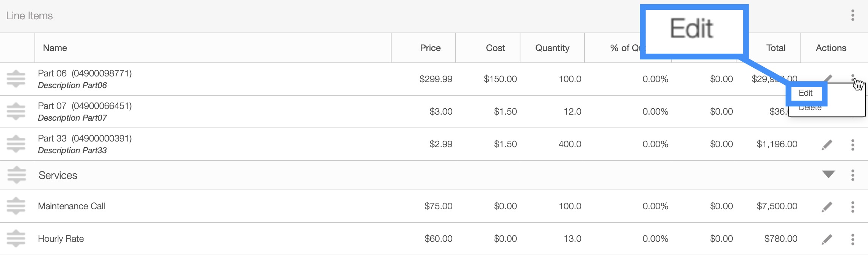Collapse the Services section with triangle arrow

tap(828, 174)
